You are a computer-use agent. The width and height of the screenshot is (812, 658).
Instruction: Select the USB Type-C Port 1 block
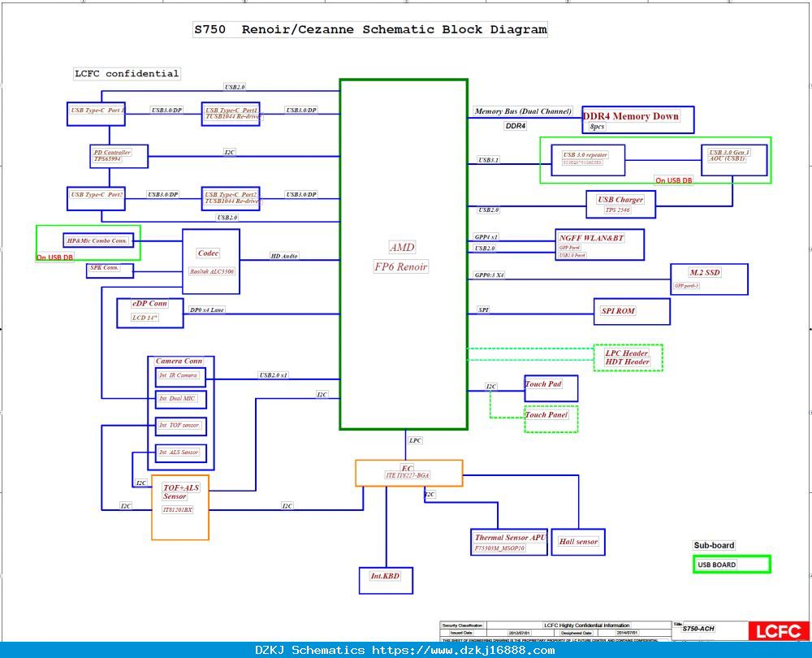pyautogui.click(x=97, y=114)
